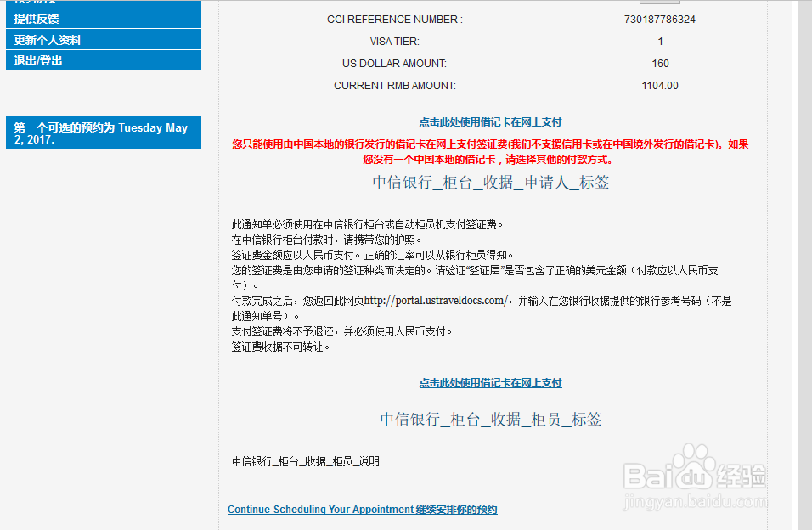Click the upper 点击此处使用借记卡在网上支付 link
The height and width of the screenshot is (530, 812).
(490, 121)
